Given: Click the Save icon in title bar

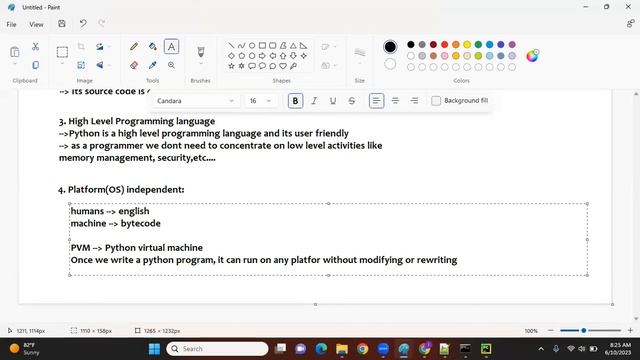Looking at the screenshot, I should (62, 24).
